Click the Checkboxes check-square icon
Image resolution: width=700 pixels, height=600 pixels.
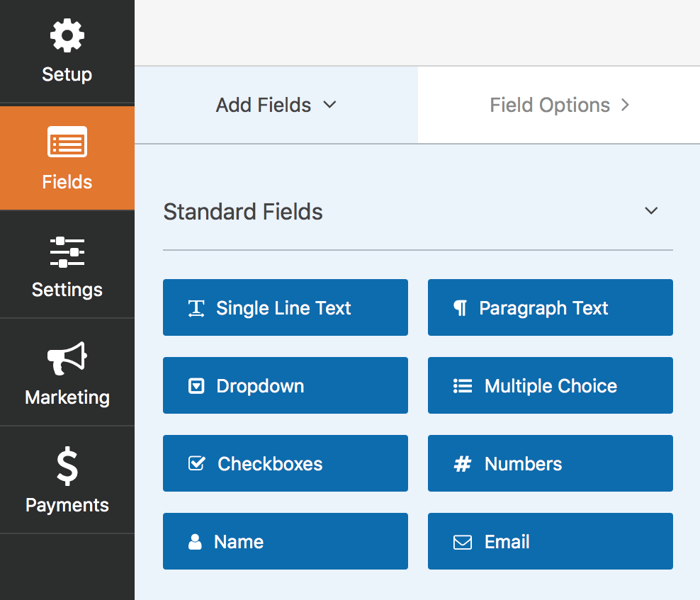[196, 463]
